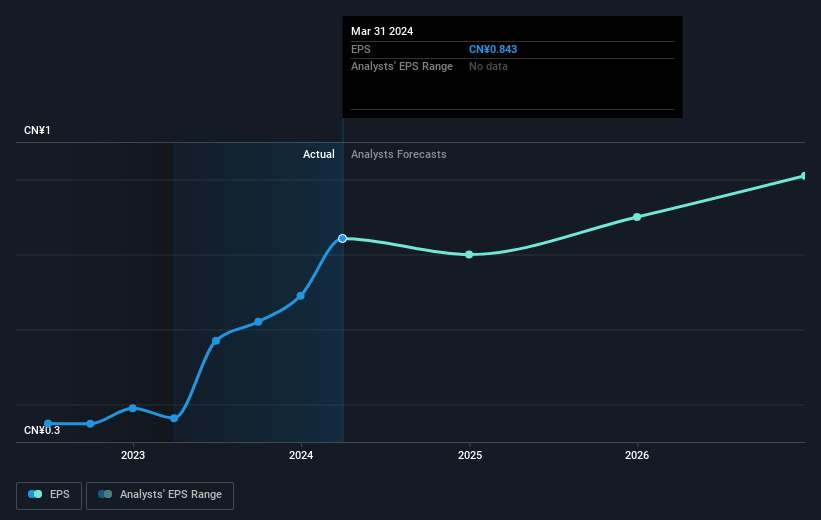Click the 2023 x-axis label
Viewport: 821px width, 520px height.
pos(132,455)
